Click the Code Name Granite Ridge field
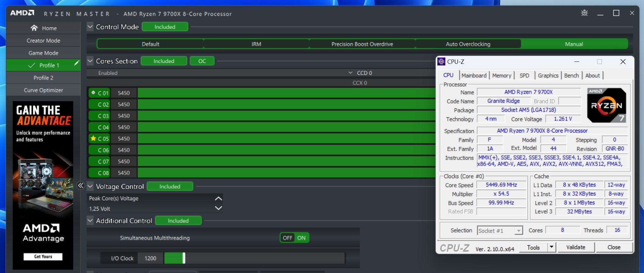Screen dimensions: 644x273 (503, 101)
